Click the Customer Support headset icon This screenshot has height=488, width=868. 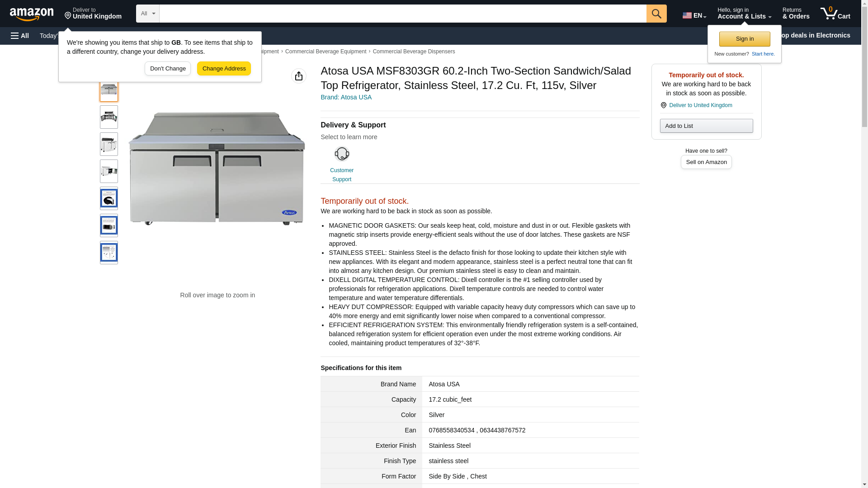(x=342, y=154)
